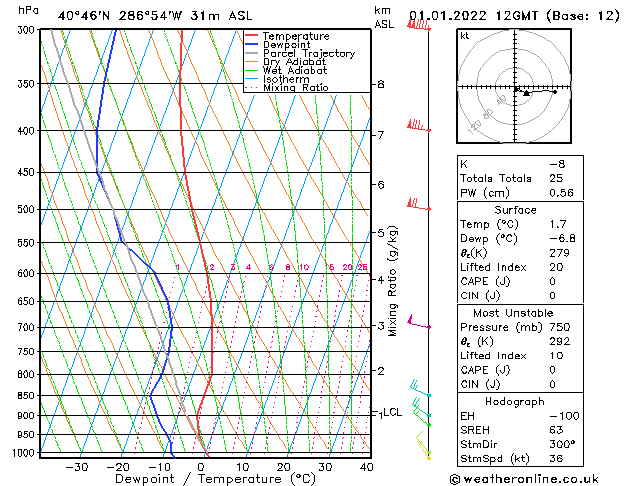Click the surface Lifted Index value 20
Screen dimensions: 629x486
pyautogui.click(x=557, y=267)
